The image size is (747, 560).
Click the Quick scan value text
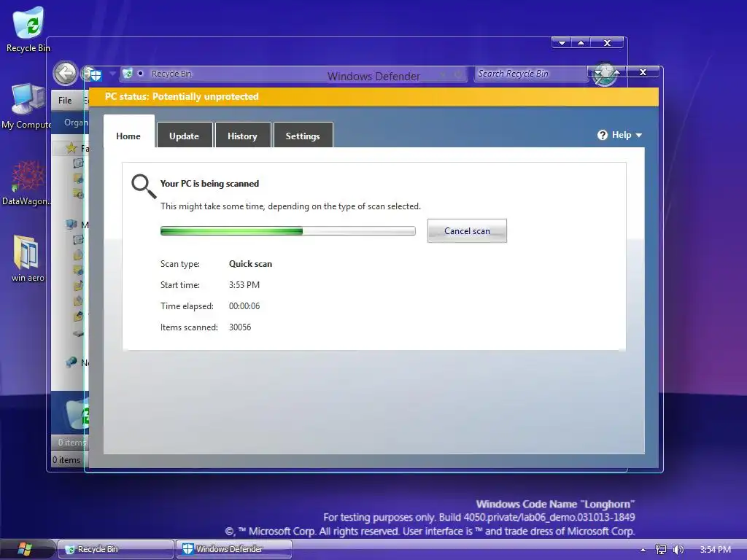(251, 264)
